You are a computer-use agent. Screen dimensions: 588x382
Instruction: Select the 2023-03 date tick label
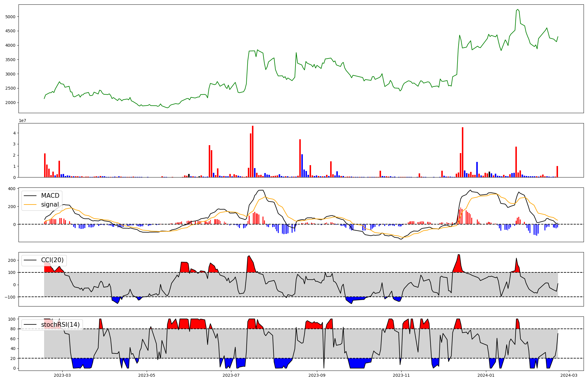tap(62, 375)
